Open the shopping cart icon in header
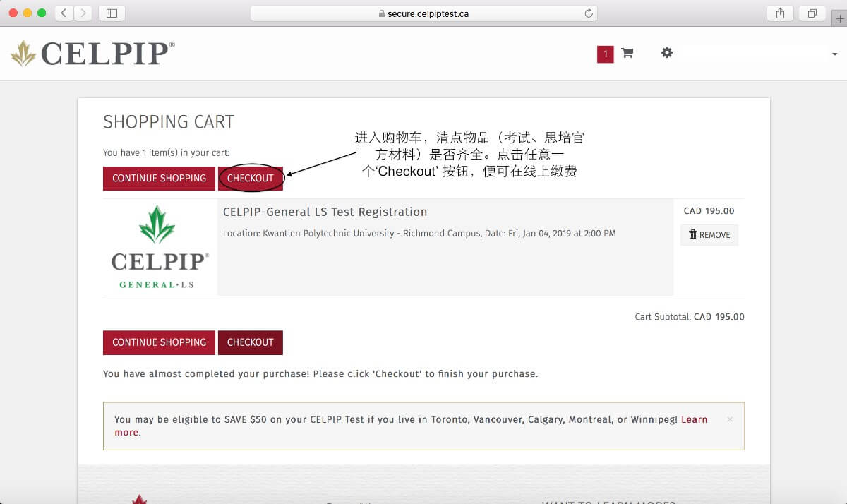The image size is (847, 504). [627, 53]
